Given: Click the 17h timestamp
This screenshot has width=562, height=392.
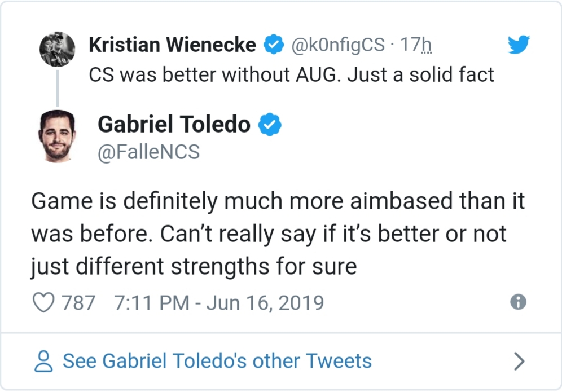Looking at the screenshot, I should click(x=416, y=45).
